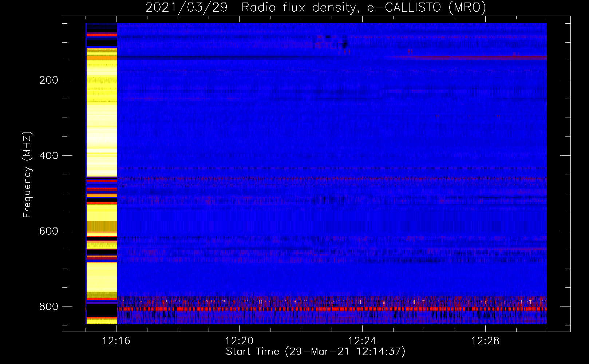Click the plot title '2021/03/29 Radio flux density'
This screenshot has width=589, height=364.
click(x=316, y=8)
